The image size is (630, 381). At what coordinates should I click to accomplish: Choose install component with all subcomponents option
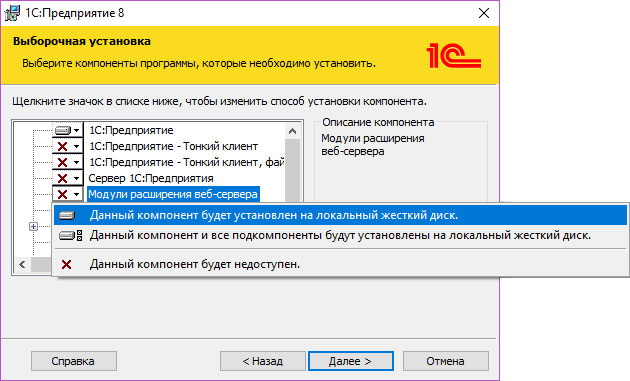click(340, 235)
